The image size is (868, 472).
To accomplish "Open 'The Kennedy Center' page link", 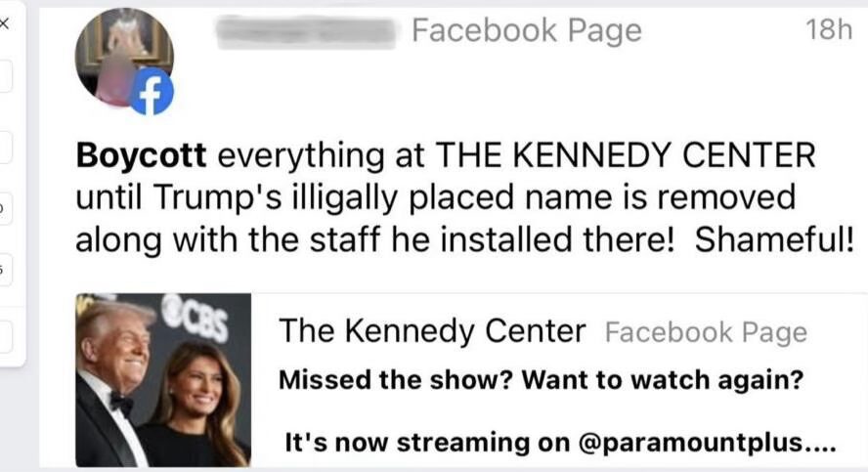I will coord(432,331).
